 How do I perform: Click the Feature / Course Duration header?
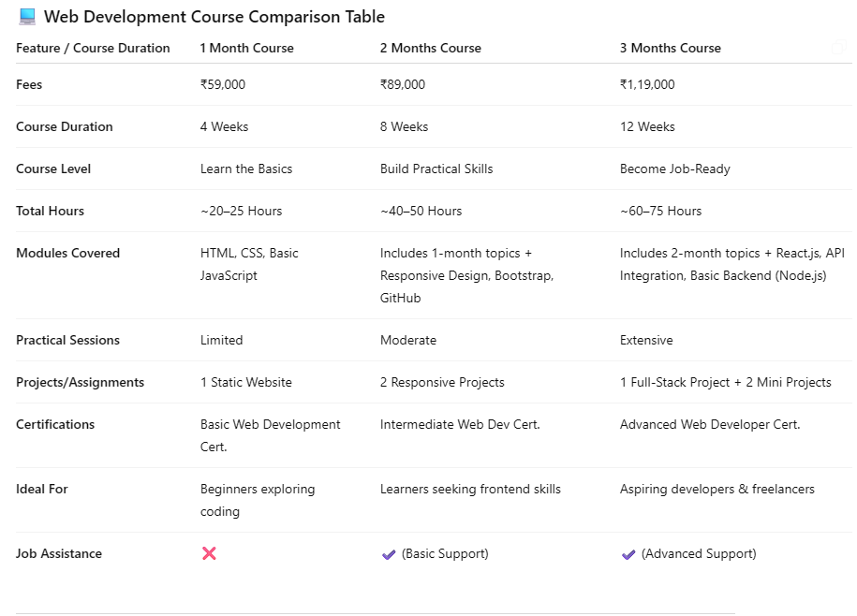point(93,48)
